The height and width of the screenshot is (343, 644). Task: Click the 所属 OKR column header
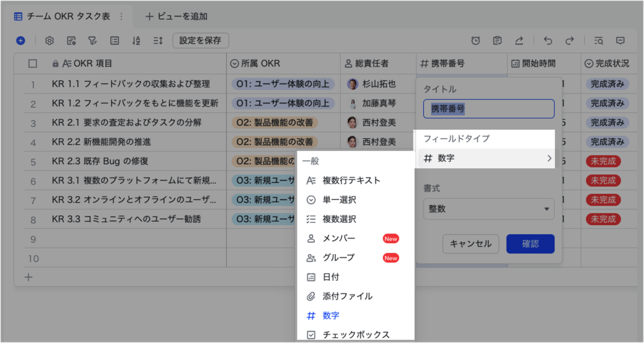tap(283, 63)
